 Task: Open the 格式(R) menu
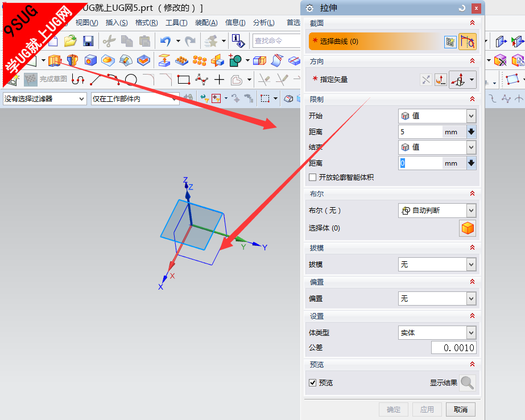pyautogui.click(x=146, y=22)
